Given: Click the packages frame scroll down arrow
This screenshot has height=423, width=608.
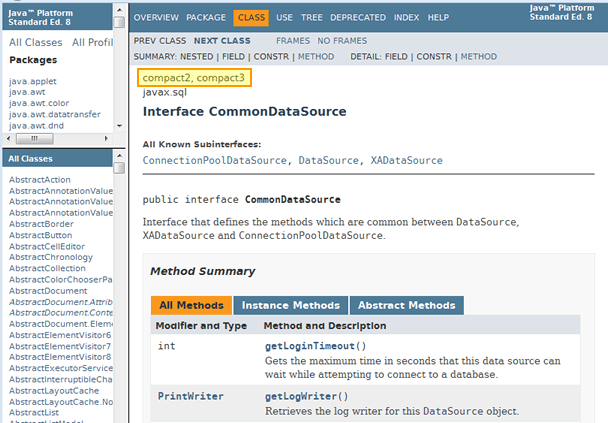Looking at the screenshot, I should coord(119,126).
